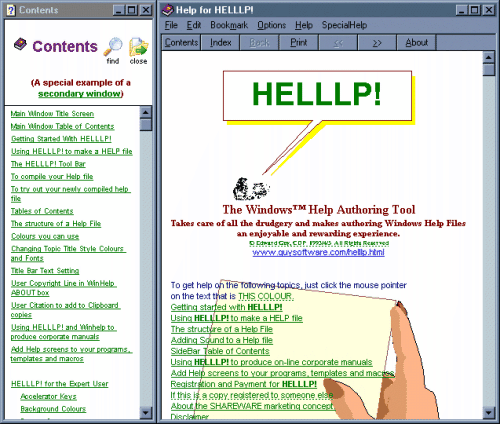Select 'The HELLLP! Tool Bar' in Contents list

[48, 164]
